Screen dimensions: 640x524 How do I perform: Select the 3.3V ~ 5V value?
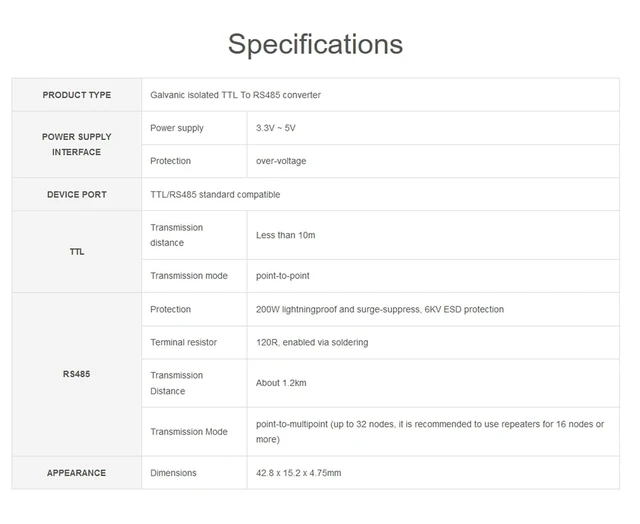pos(276,128)
